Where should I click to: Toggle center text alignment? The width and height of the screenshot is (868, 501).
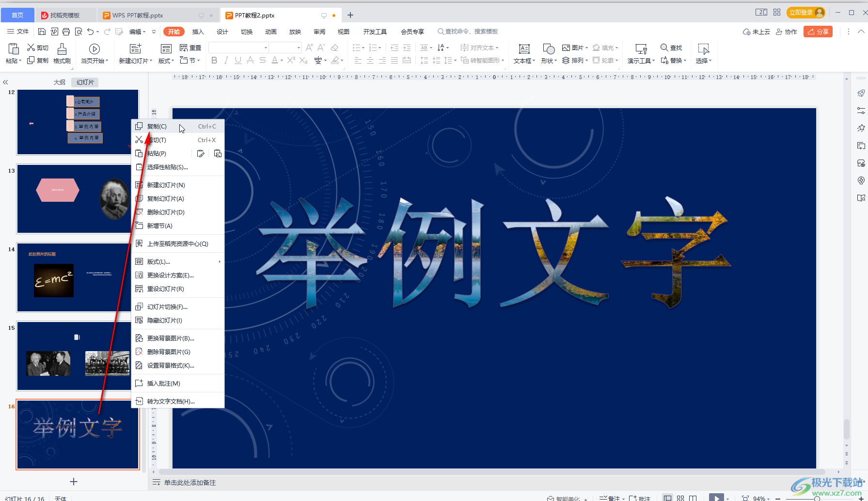[x=370, y=60]
